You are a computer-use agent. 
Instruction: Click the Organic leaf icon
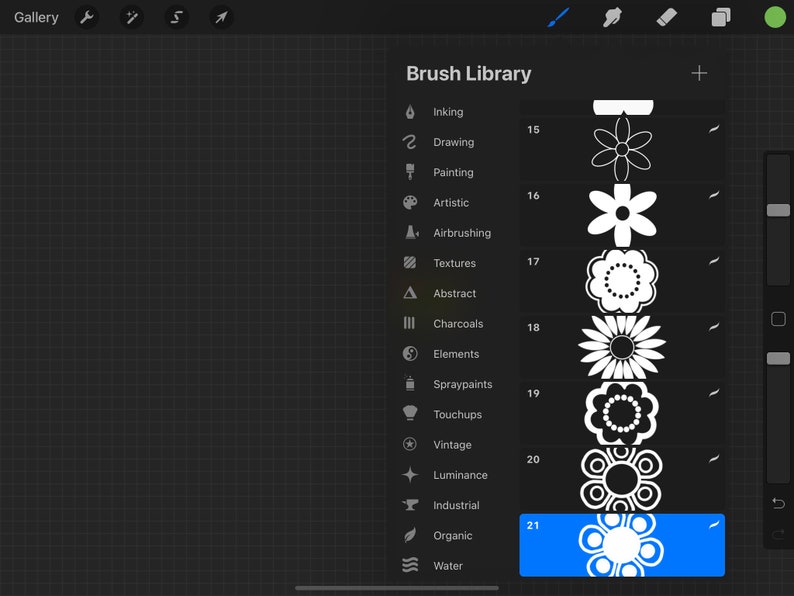click(x=410, y=535)
